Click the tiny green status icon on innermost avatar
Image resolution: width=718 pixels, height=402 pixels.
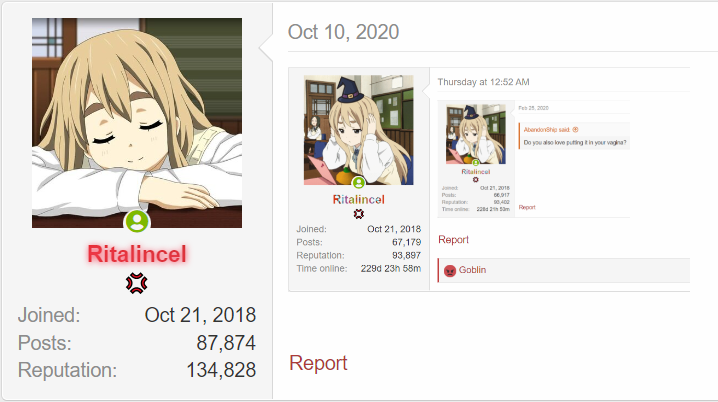coord(476,163)
